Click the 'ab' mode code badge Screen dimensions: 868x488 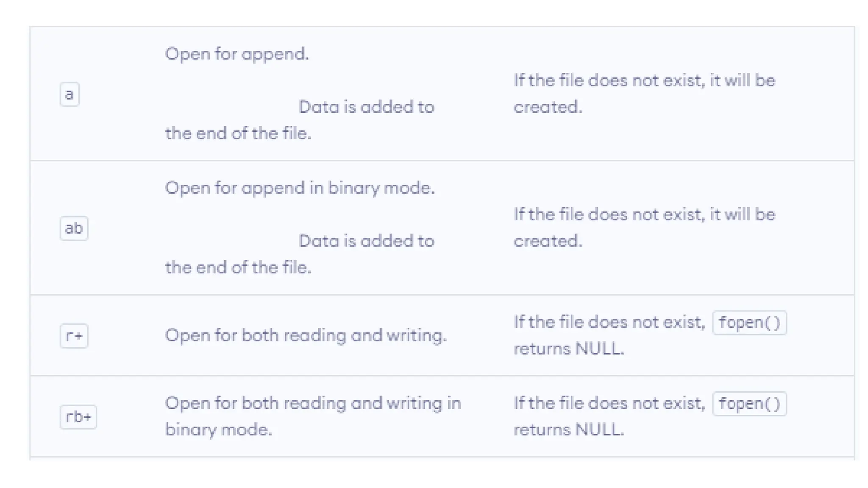[74, 228]
